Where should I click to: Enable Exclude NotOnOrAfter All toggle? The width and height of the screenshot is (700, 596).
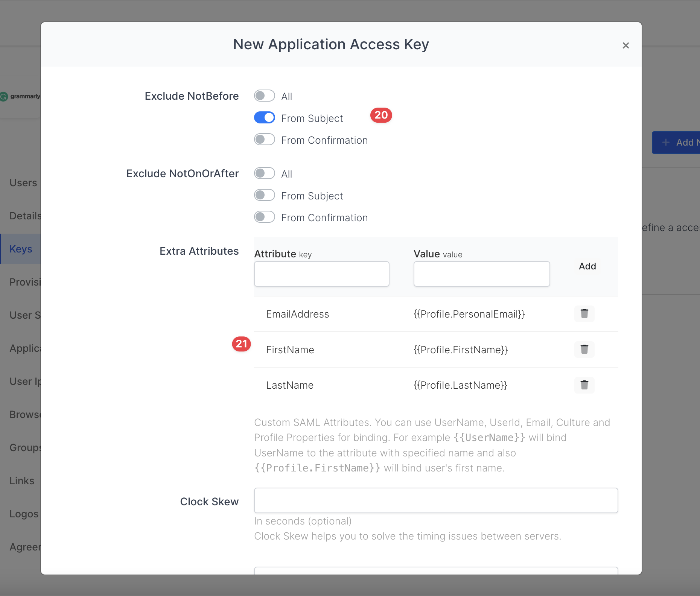(265, 173)
